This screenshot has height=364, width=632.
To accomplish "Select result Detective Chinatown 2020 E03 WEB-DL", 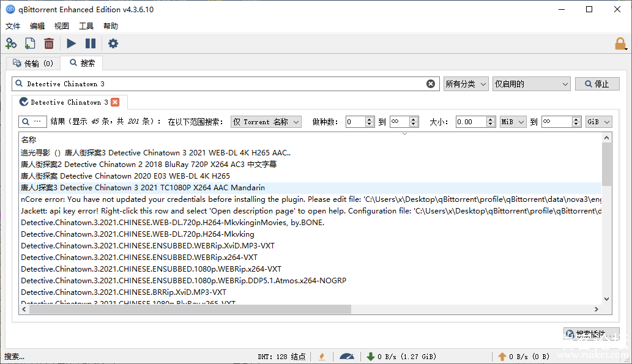I will (x=310, y=176).
